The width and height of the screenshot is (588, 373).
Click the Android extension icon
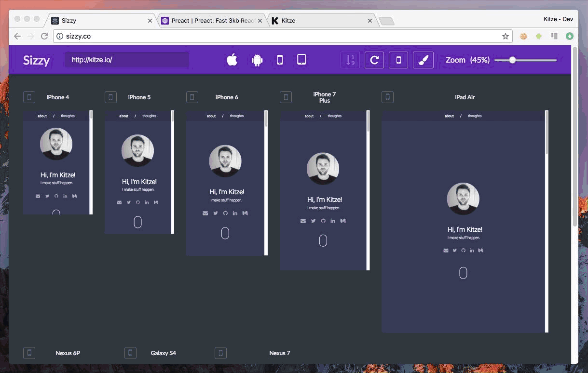[539, 36]
